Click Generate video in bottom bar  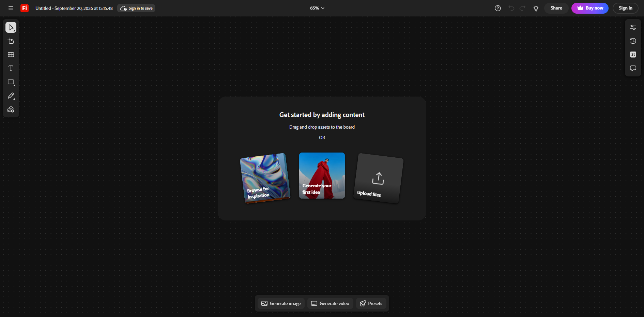click(330, 303)
